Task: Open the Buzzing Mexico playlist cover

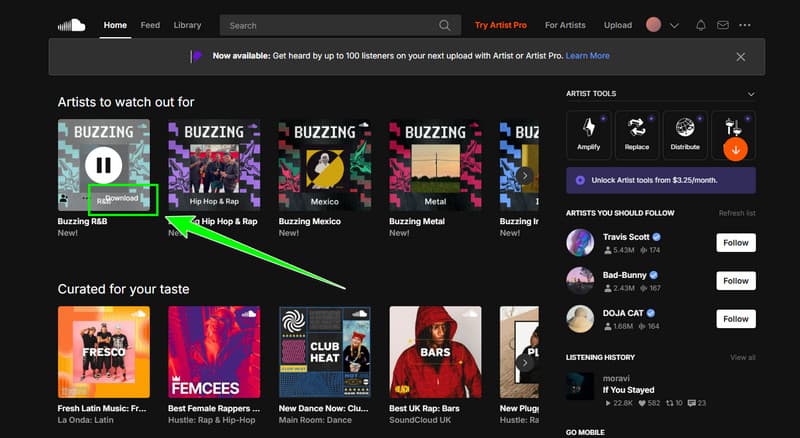Action: pyautogui.click(x=325, y=165)
